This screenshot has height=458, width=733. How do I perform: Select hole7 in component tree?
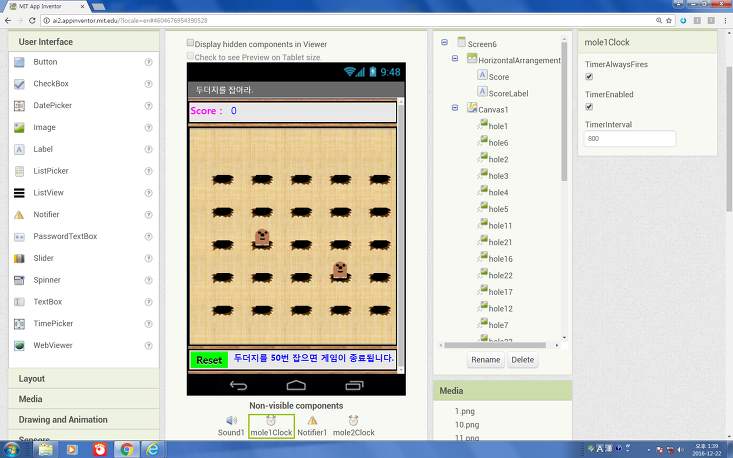click(498, 325)
